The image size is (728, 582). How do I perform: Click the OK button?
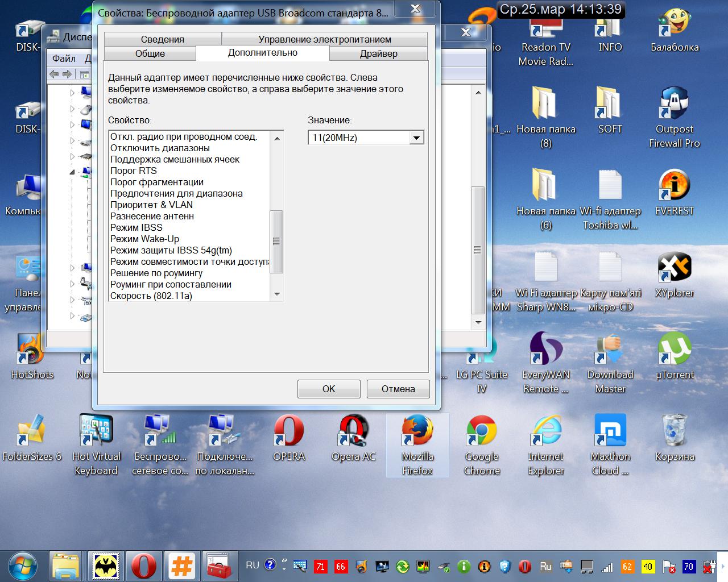pos(329,389)
